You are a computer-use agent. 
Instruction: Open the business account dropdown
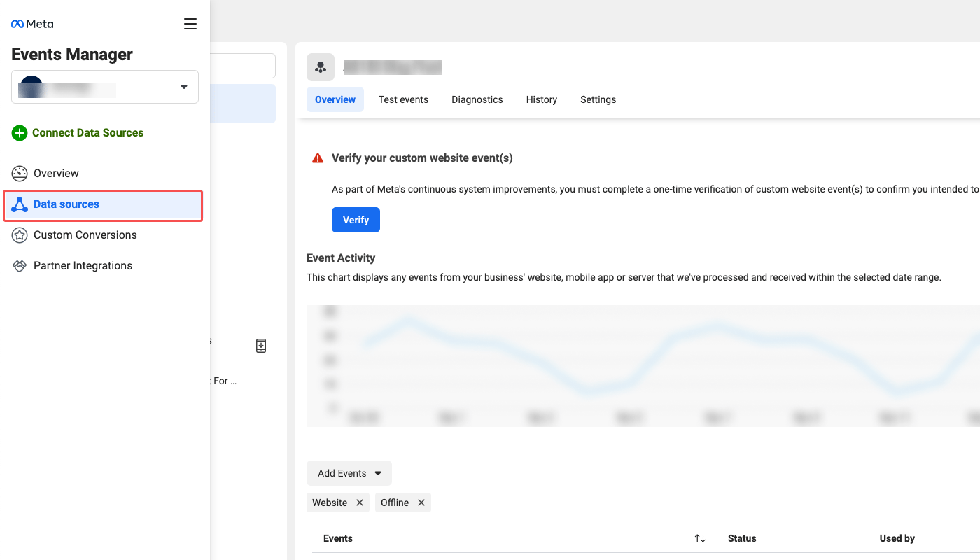105,87
